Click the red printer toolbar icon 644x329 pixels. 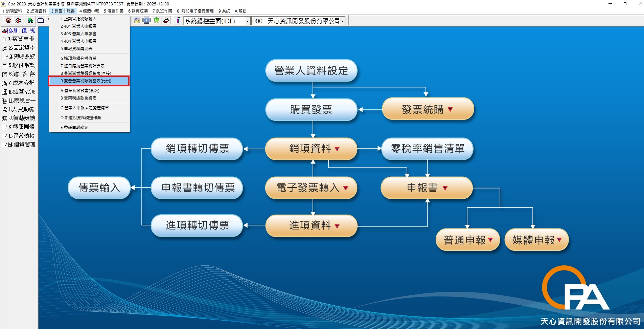click(166, 20)
